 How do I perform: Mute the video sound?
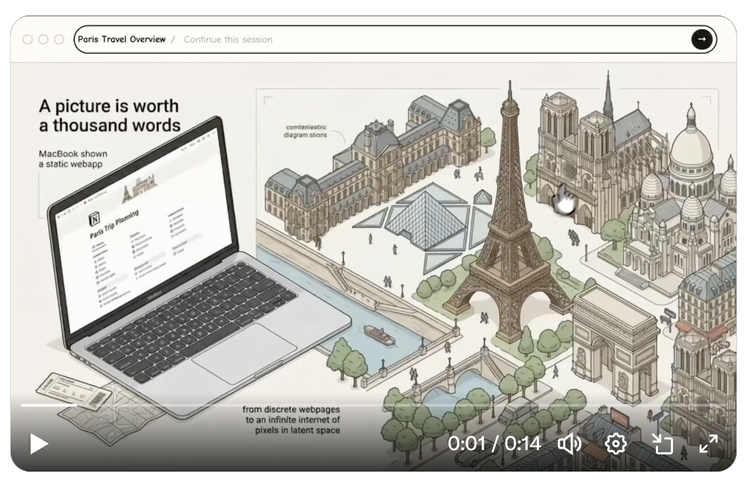click(569, 443)
